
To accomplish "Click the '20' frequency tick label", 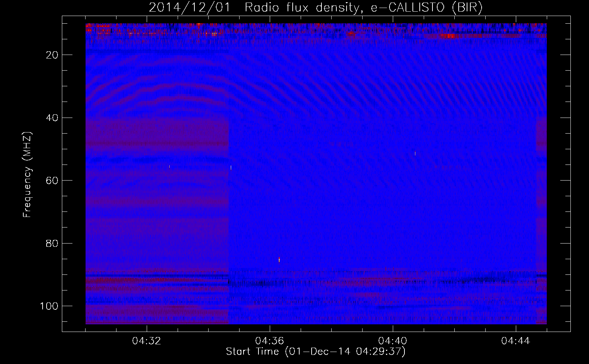I will (x=52, y=55).
